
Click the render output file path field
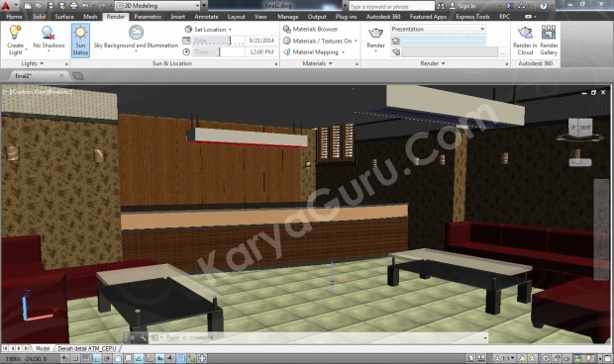[450, 52]
